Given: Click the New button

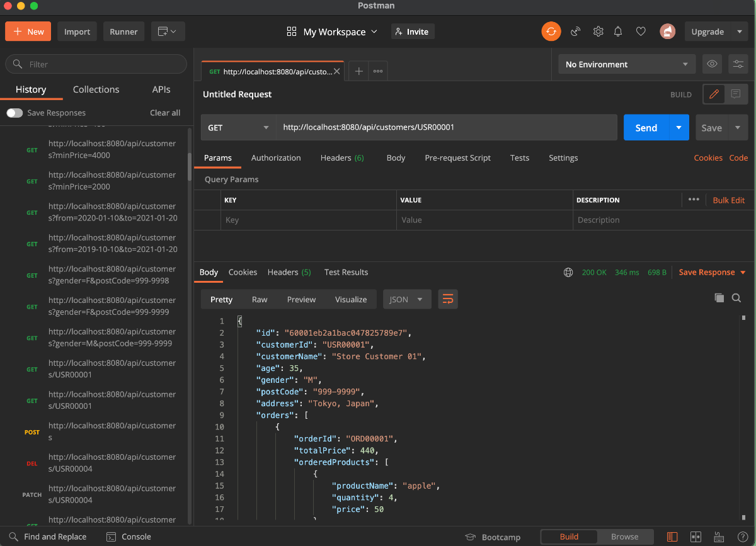Looking at the screenshot, I should click(28, 31).
